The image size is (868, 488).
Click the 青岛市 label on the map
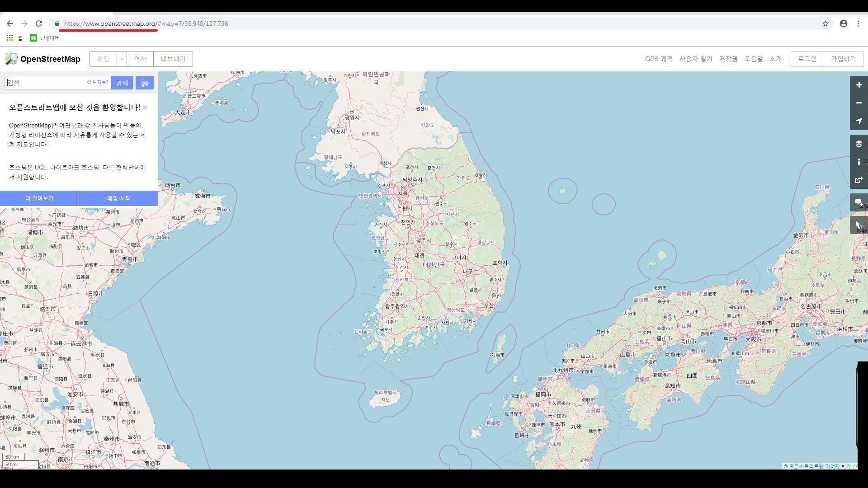tap(130, 259)
